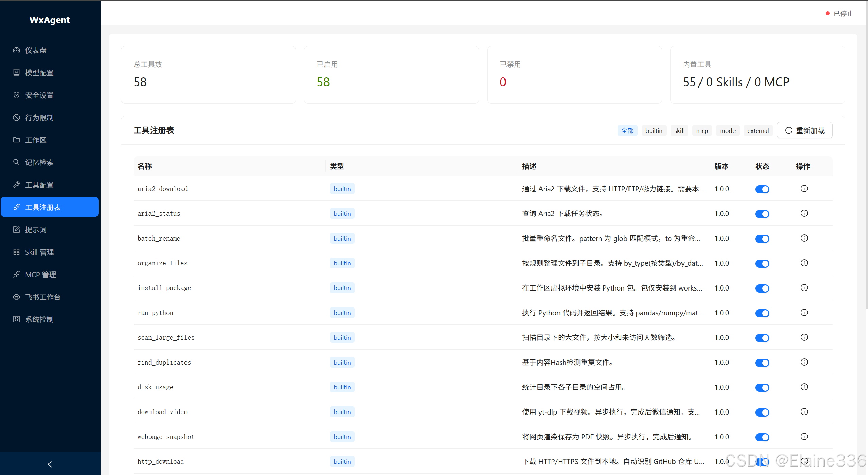Show organize_files details info icon

tap(804, 263)
